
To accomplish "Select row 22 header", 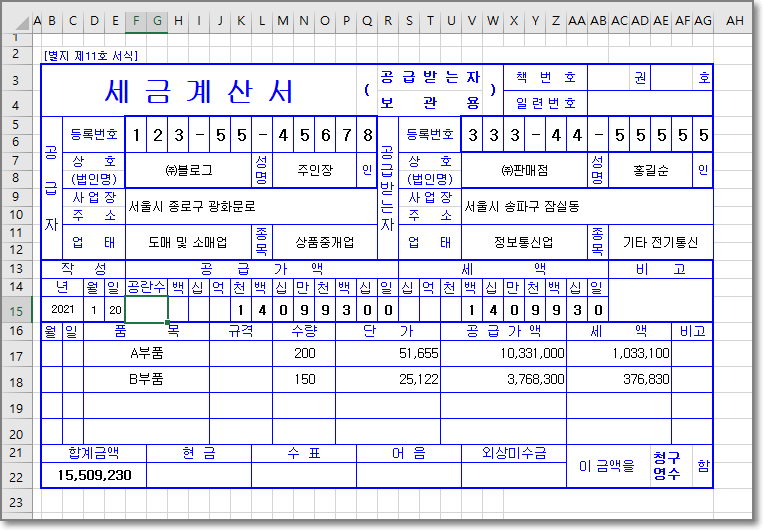I will [x=16, y=477].
